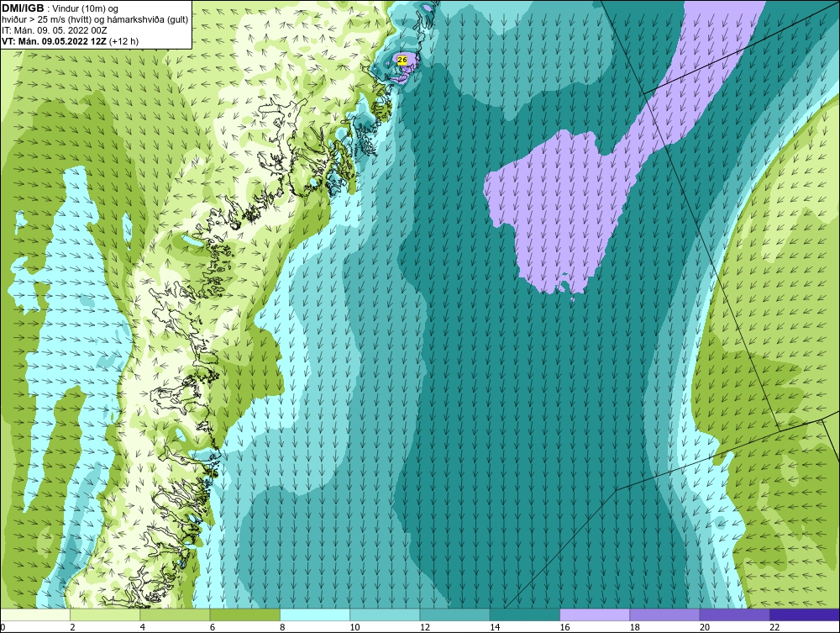Pick the 12–14 m/s teal legend swatch

click(454, 615)
